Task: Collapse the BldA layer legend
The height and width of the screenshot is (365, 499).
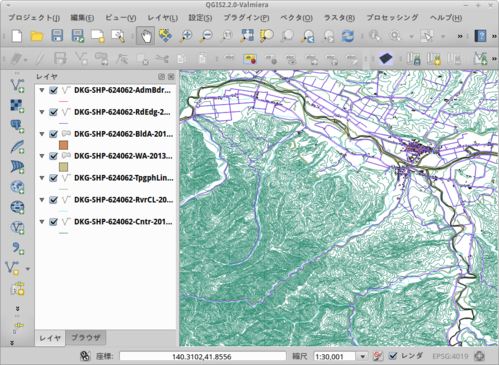Action: pyautogui.click(x=42, y=134)
